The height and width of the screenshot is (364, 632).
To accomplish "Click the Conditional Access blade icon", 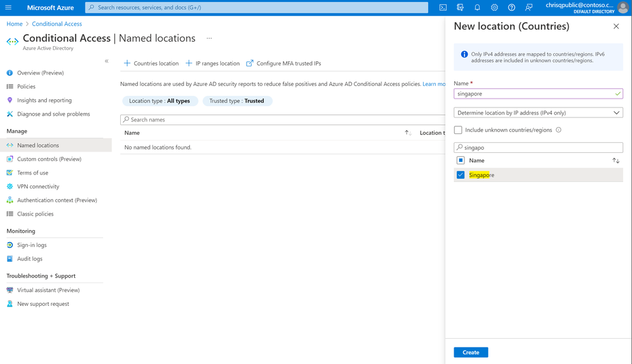I will [x=13, y=42].
